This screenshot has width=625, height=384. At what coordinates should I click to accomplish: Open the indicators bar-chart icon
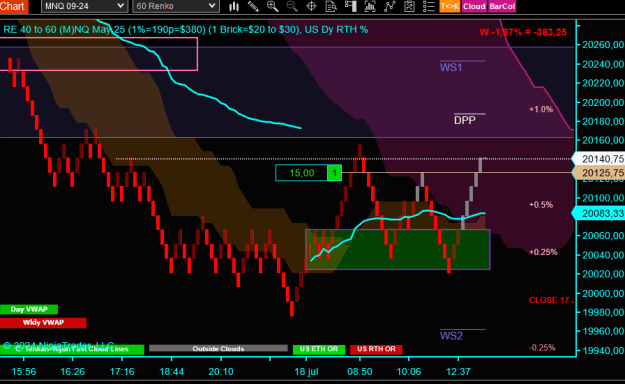370,6
